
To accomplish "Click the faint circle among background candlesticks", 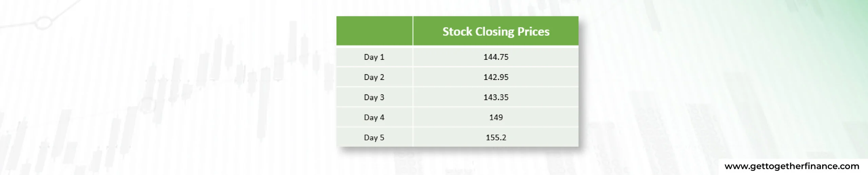I will (x=147, y=105).
